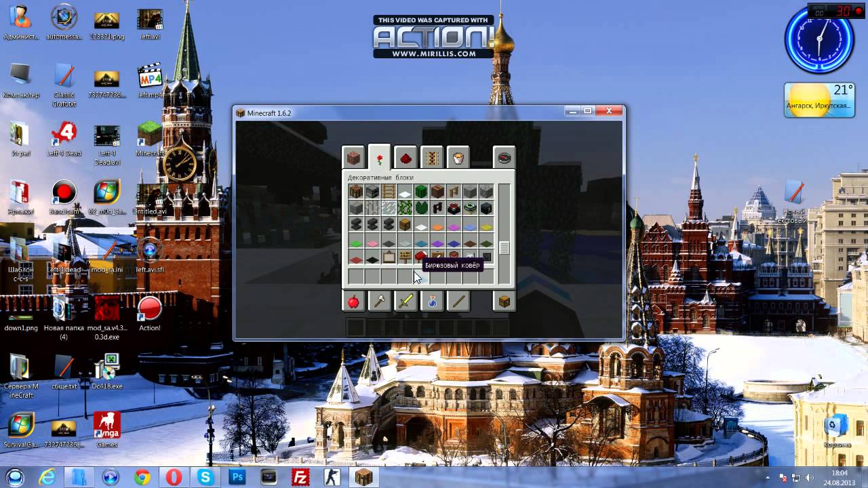The image size is (868, 488).
Task: Open the Minecraft desktop shortcut
Action: pos(150,139)
